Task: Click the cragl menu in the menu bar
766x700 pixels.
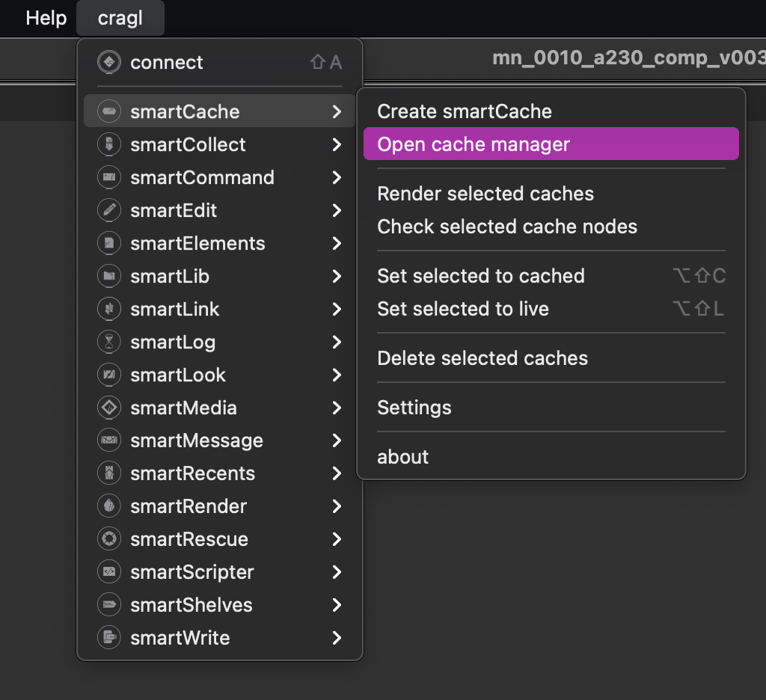Action: tap(120, 18)
